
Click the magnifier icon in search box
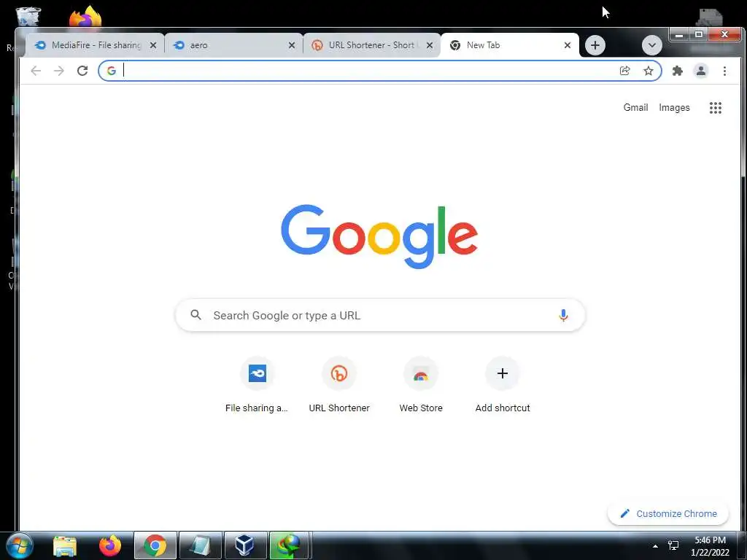[x=196, y=315]
